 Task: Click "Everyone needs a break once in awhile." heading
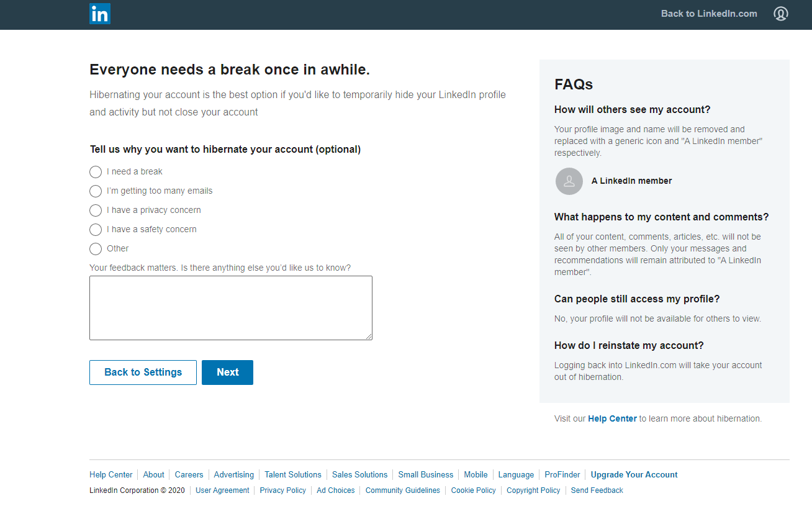(230, 70)
